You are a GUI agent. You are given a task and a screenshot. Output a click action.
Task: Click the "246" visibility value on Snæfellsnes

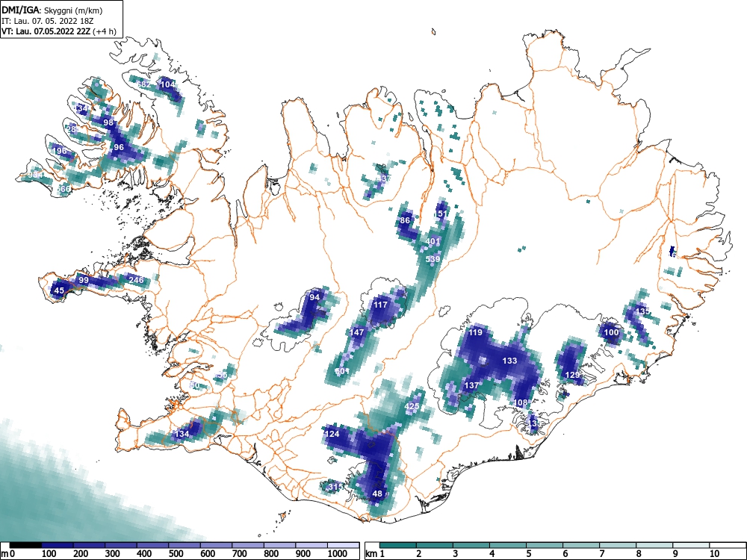(136, 279)
